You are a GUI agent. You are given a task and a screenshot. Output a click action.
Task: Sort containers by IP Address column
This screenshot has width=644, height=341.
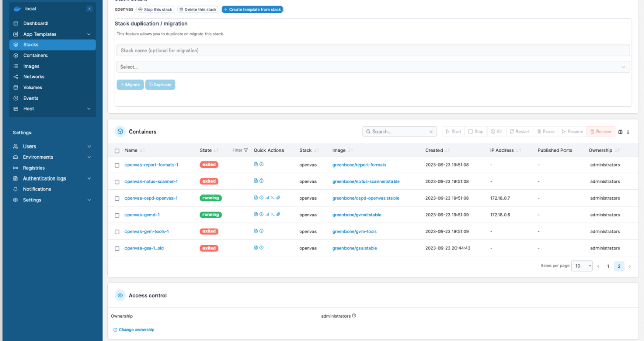505,150
